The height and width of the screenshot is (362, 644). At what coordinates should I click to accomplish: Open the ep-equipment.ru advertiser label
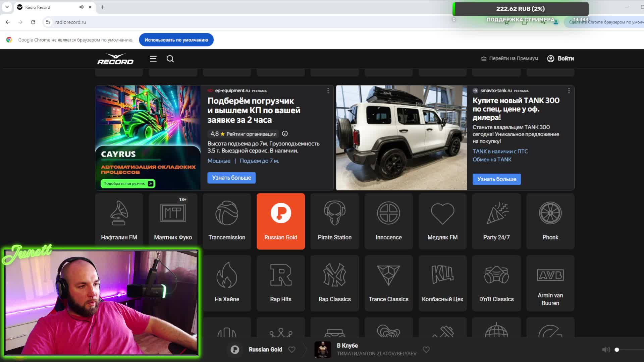232,91
